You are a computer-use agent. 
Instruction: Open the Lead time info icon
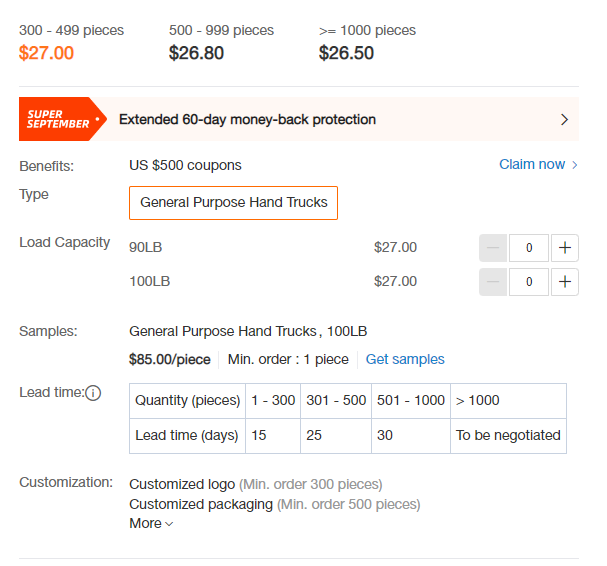[x=93, y=393]
